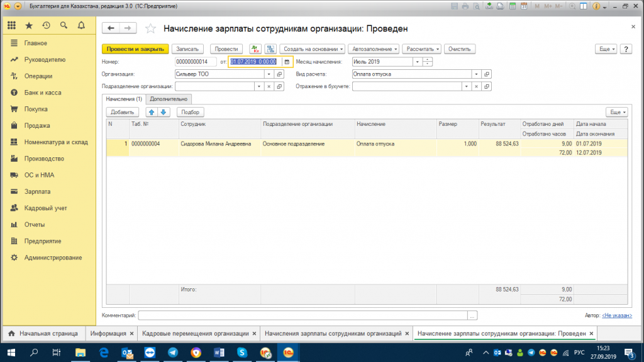Open the sections grid menu icon
The height and width of the screenshot is (362, 644).
pyautogui.click(x=11, y=26)
